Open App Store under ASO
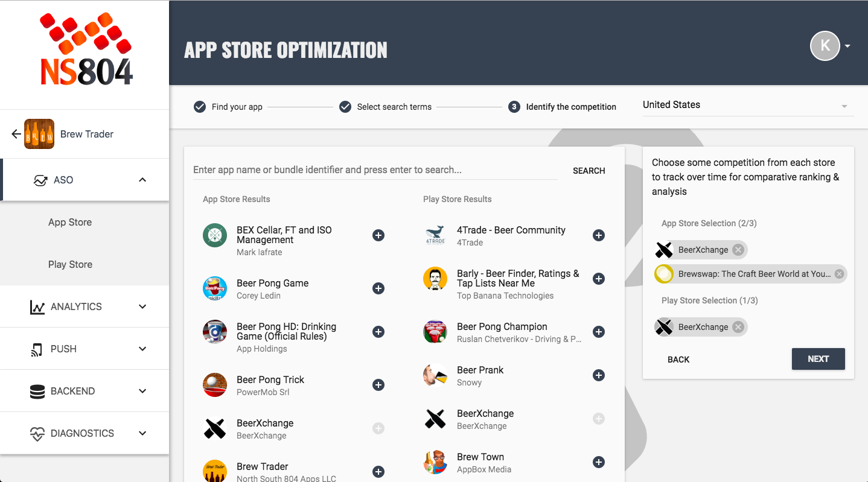Image resolution: width=868 pixels, height=482 pixels. [70, 222]
